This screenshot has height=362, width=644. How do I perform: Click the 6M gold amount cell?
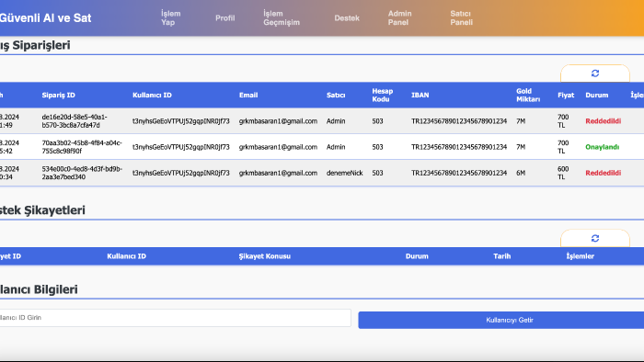pos(521,173)
